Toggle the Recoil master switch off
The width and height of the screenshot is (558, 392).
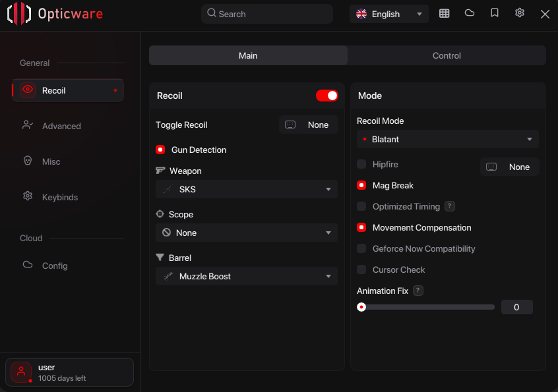click(326, 96)
